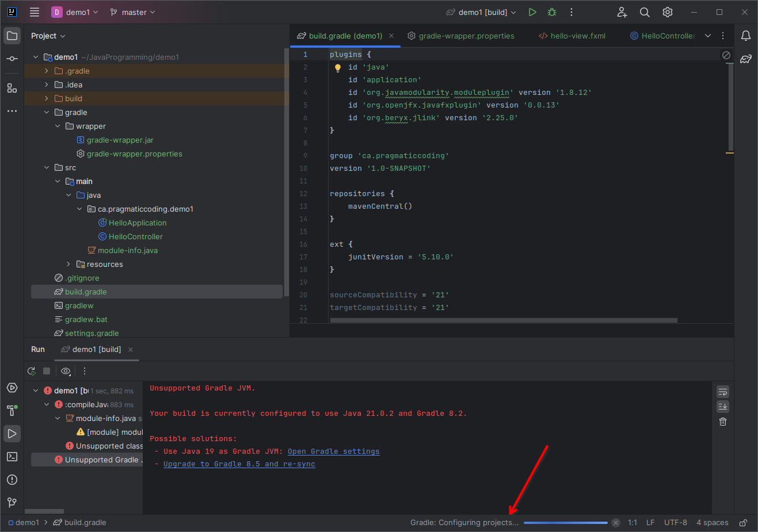The image size is (758, 532).
Task: Open the Problems tool window
Action: coord(12,480)
